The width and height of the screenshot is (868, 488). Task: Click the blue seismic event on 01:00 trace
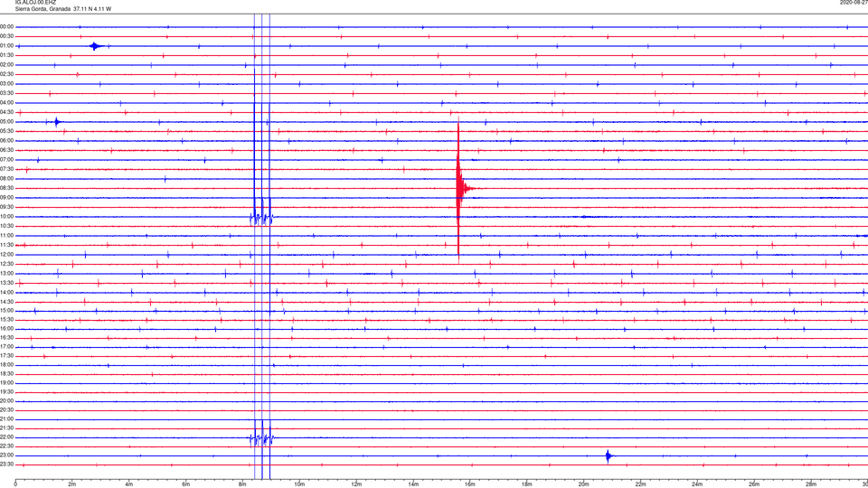click(97, 46)
